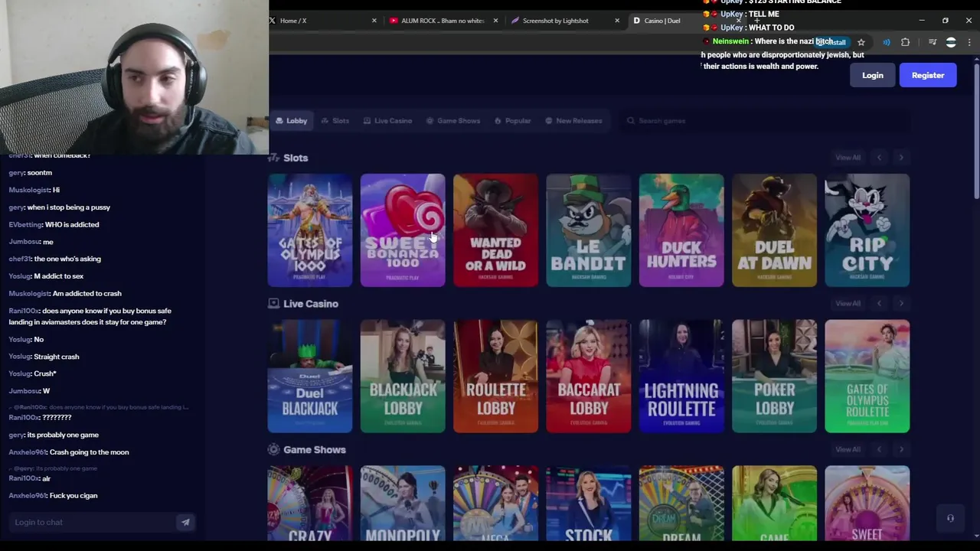Open Monopoly game show card

pos(403,504)
